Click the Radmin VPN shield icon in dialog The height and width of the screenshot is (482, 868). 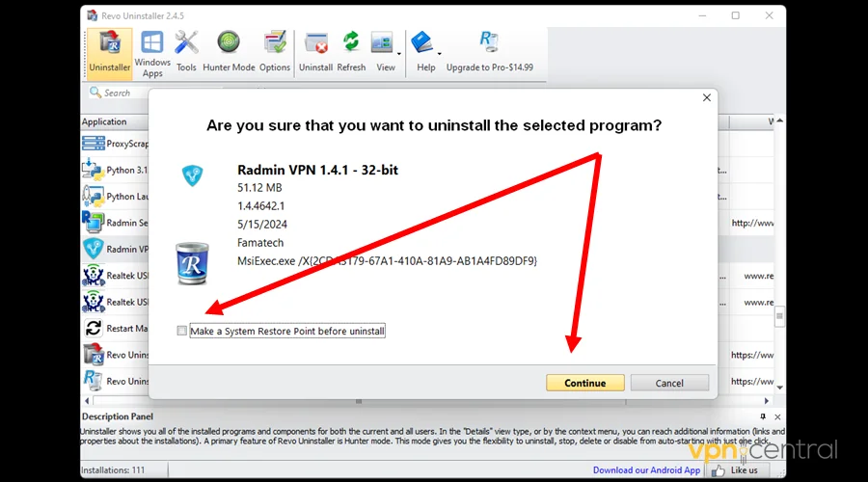(x=193, y=176)
